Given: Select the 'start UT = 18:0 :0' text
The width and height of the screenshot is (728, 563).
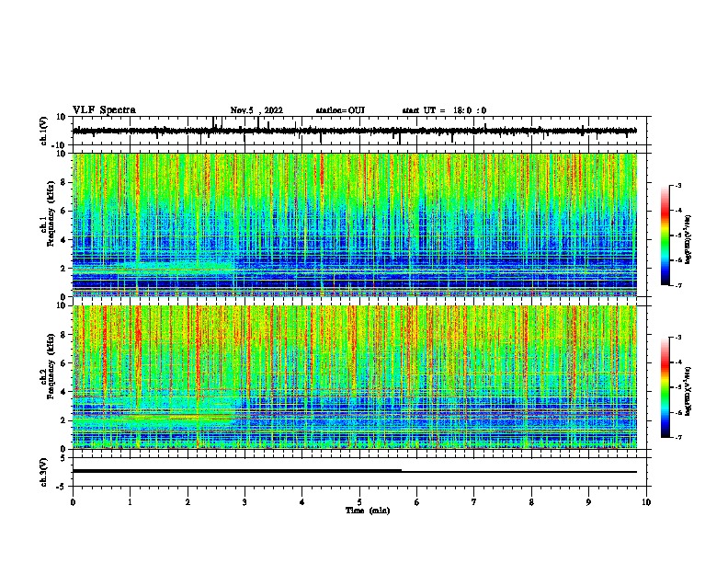Looking at the screenshot, I should point(444,110).
